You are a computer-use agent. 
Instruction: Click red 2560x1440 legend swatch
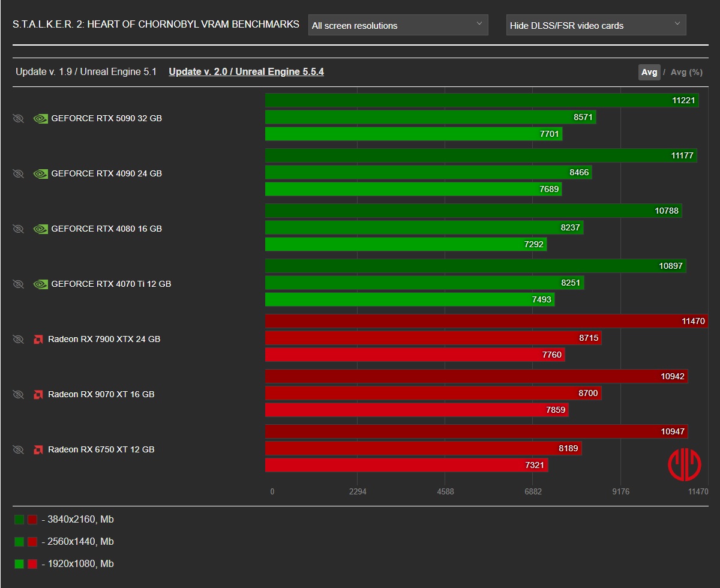coord(32,542)
